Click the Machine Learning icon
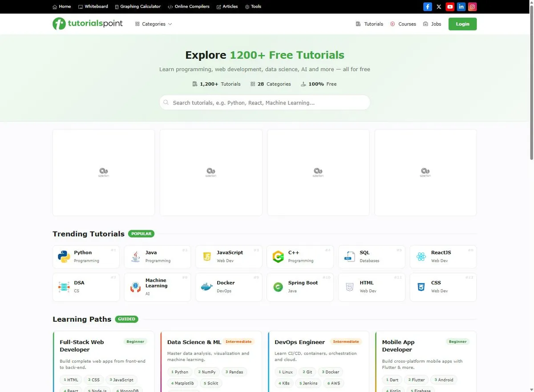This screenshot has height=392, width=534. coord(135,287)
